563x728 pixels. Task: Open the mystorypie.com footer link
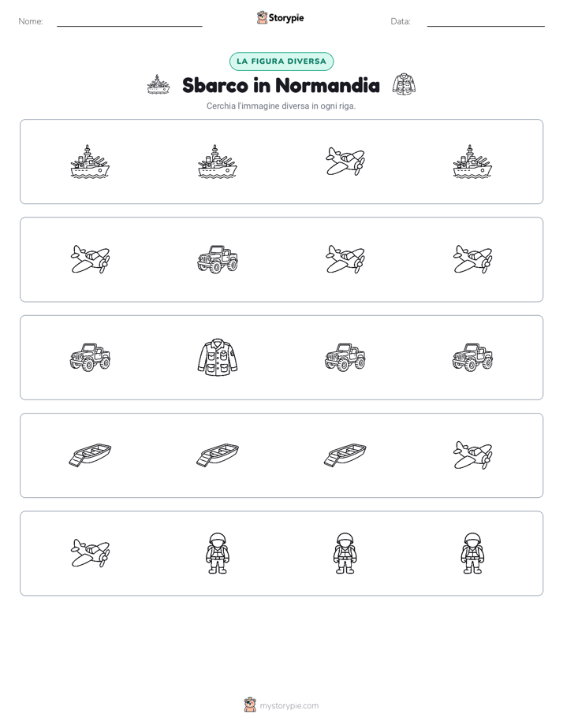289,706
